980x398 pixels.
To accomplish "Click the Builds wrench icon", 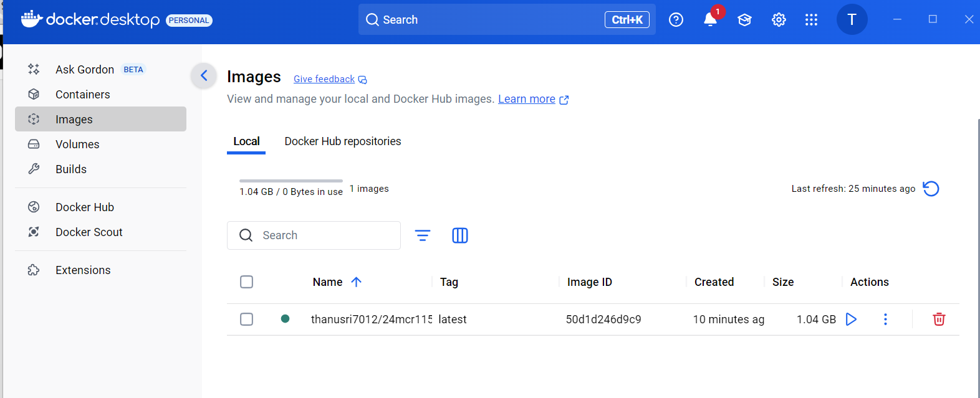I will [x=34, y=169].
